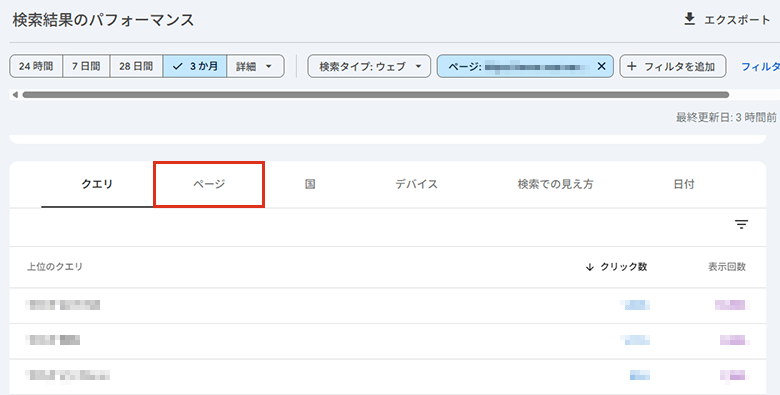Click the plus icon in フィルタを追加
This screenshot has width=780, height=395.
tap(632, 66)
